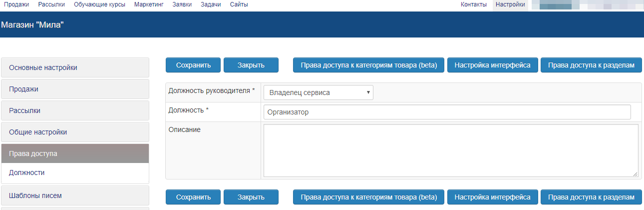Screen dimensions: 644x210
Task: Open Рассылки in the top navigation bar
Action: (51, 4)
